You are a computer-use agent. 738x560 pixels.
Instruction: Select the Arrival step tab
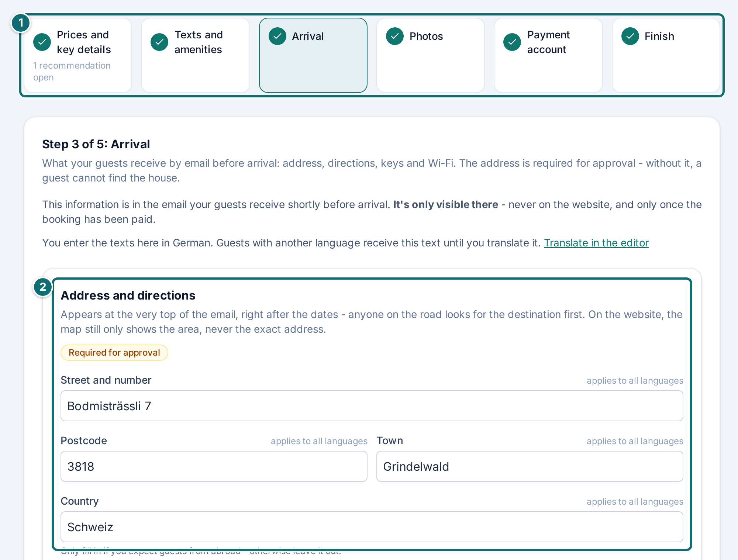coord(313,55)
